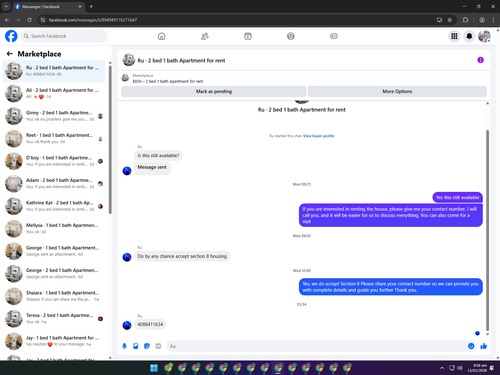500x375 pixels.
Task: Click the section 8 housing question message
Action: [x=182, y=256]
